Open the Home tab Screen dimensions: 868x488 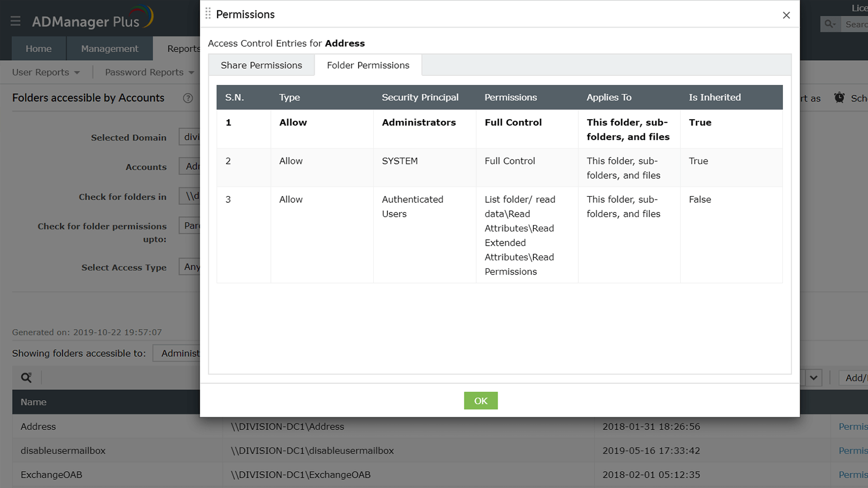pos(39,49)
